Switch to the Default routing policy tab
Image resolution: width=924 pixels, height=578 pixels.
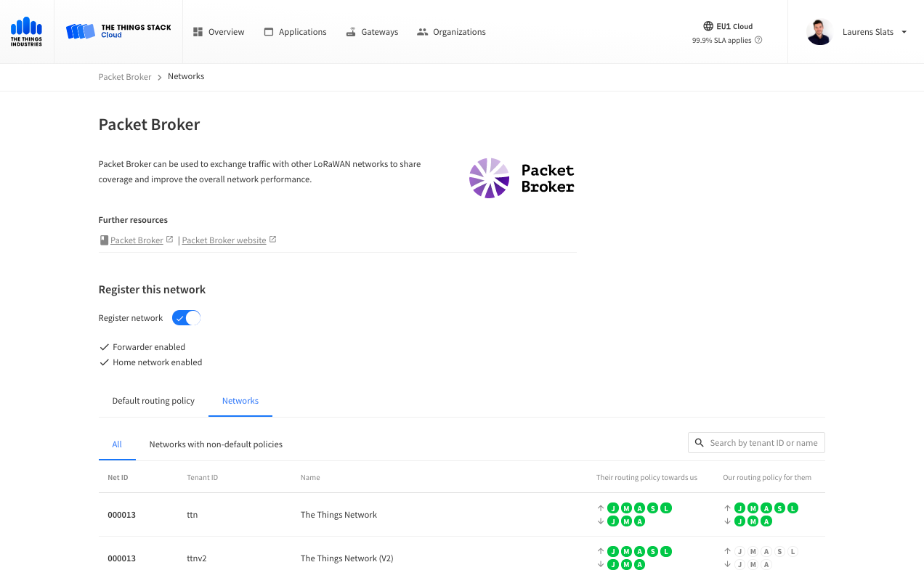click(x=153, y=400)
